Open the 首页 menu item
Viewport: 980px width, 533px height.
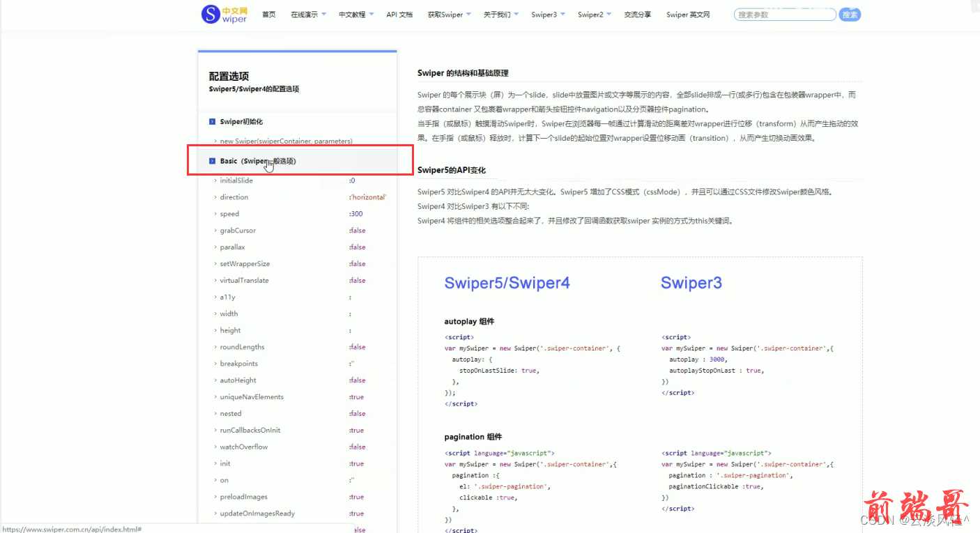[x=268, y=15]
